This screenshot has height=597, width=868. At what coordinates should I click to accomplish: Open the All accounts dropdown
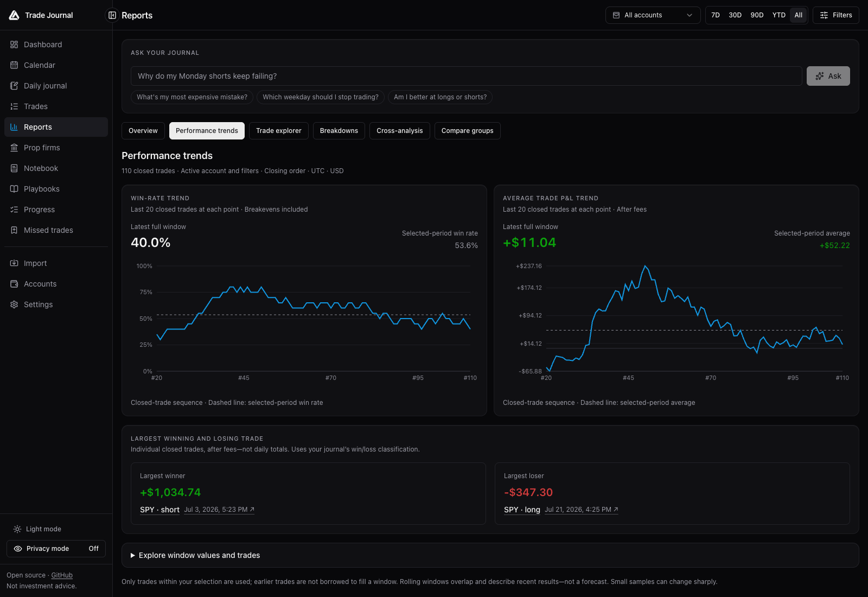pos(653,15)
